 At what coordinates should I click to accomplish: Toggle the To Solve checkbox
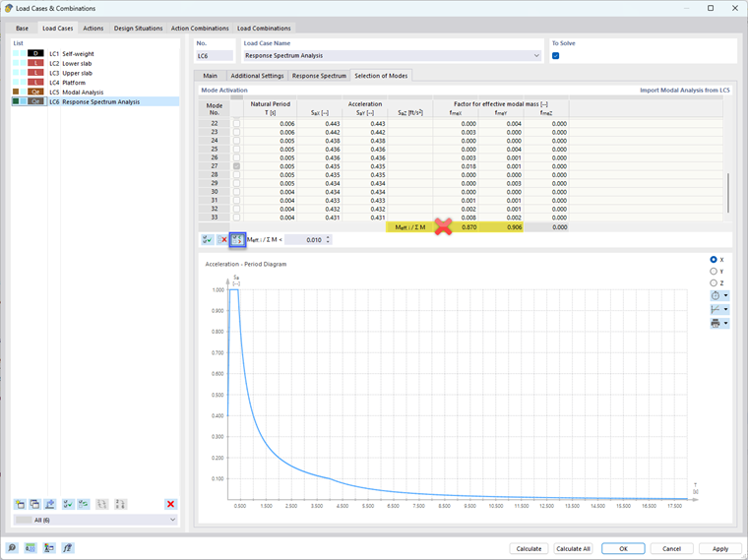tap(556, 56)
